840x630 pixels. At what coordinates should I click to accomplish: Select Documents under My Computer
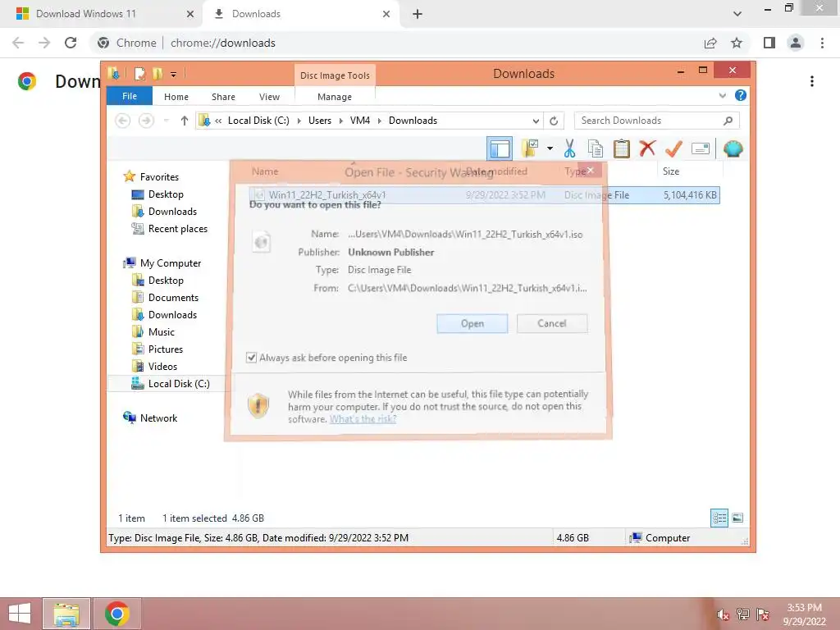pos(173,297)
